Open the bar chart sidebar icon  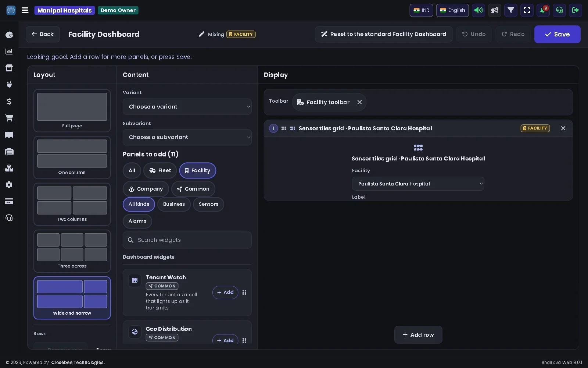coord(9,52)
